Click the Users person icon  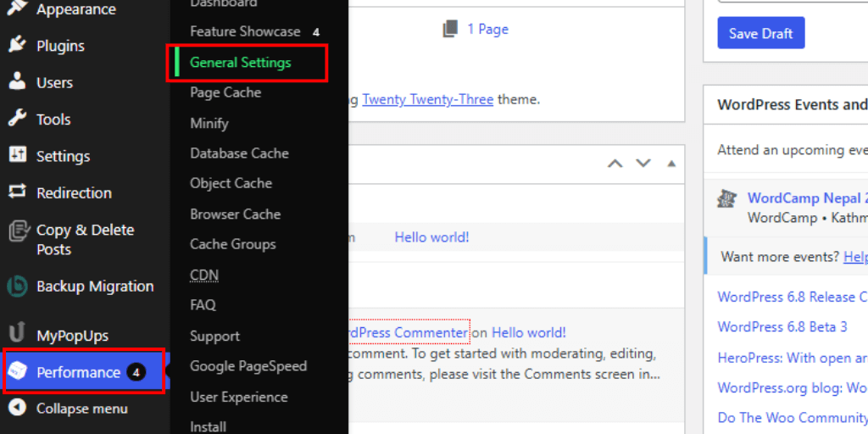[x=17, y=82]
